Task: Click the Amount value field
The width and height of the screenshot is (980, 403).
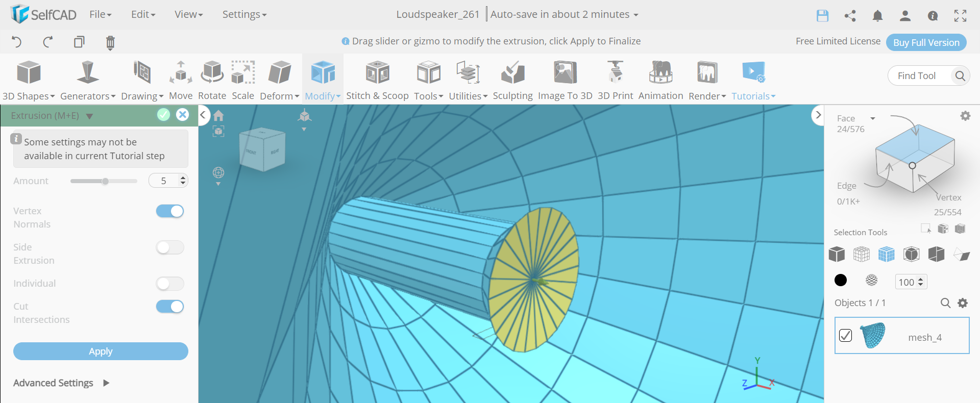Action: pyautogui.click(x=168, y=181)
